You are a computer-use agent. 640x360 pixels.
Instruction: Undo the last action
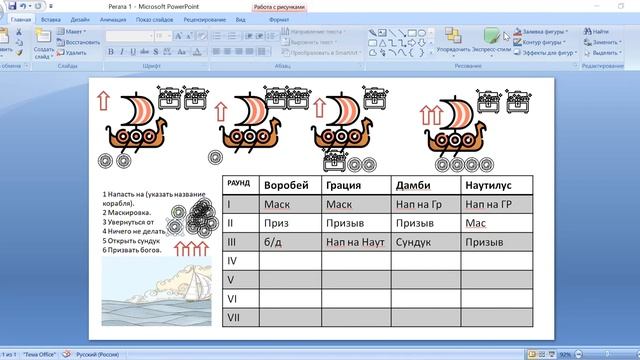pos(24,6)
